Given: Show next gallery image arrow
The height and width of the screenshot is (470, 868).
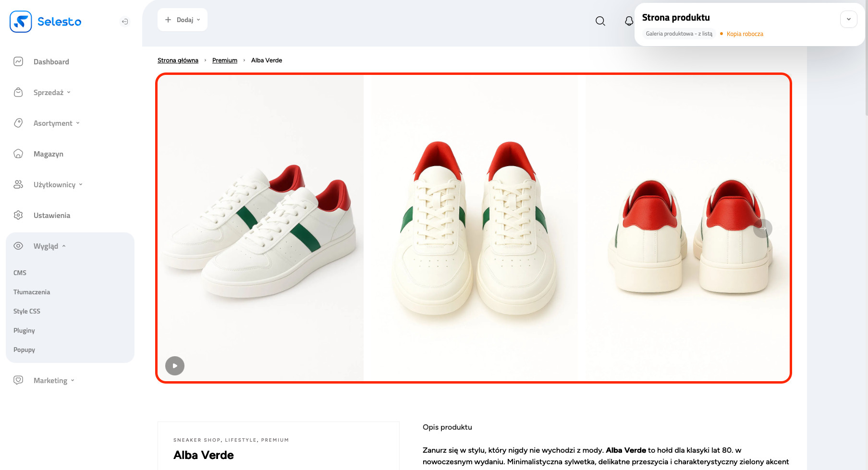Looking at the screenshot, I should (762, 229).
